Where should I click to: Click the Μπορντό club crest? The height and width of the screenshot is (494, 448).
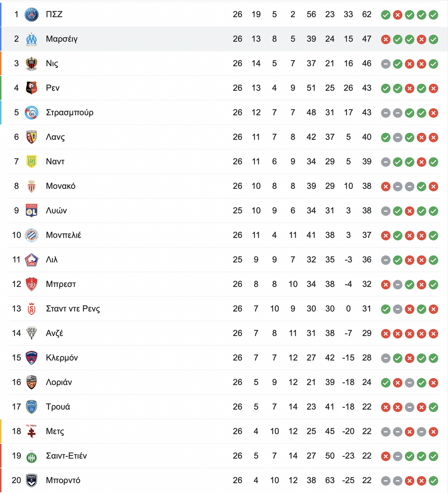31,481
